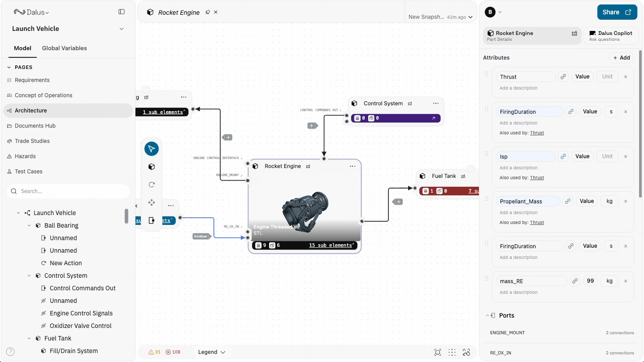This screenshot has height=362, width=644.
Task: Click the Engine Threaded.stl model thumbnail
Action: tap(305, 208)
